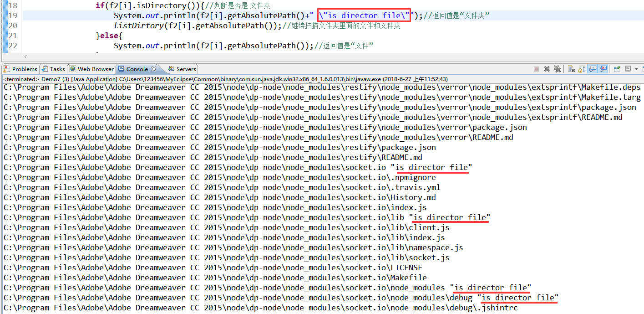The width and height of the screenshot is (644, 314).
Task: Click code line number 19 in the gutter
Action: [13, 15]
